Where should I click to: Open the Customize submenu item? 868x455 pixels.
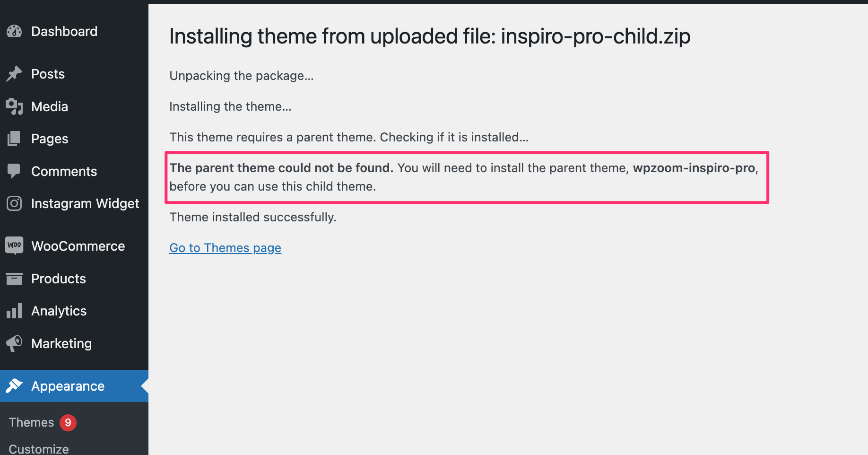[x=39, y=448]
